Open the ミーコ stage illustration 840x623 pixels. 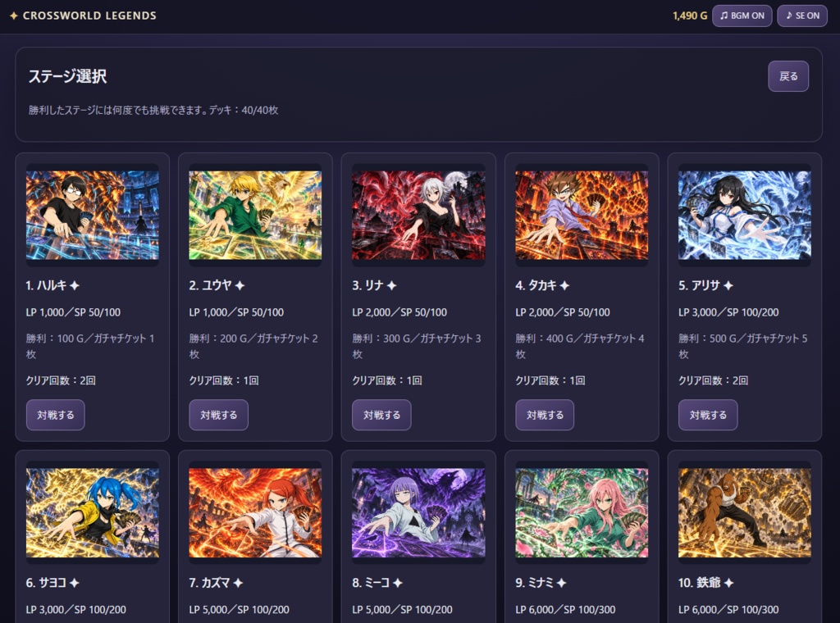(418, 512)
